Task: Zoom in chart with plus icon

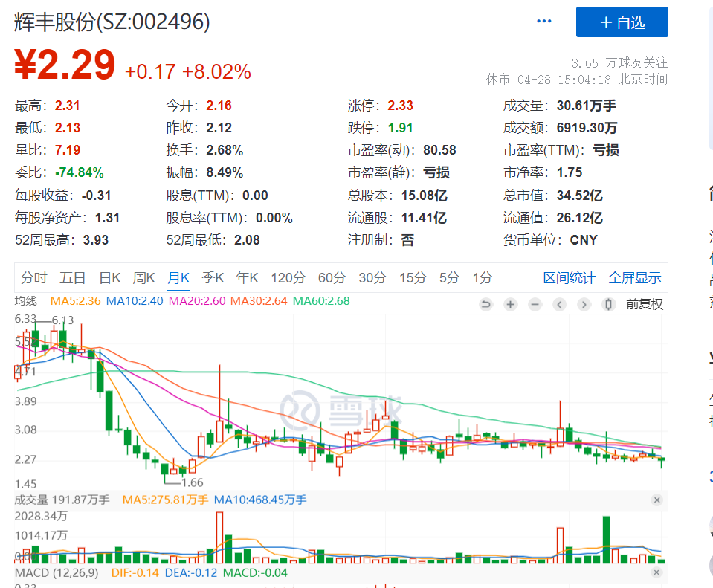Action: pyautogui.click(x=510, y=304)
